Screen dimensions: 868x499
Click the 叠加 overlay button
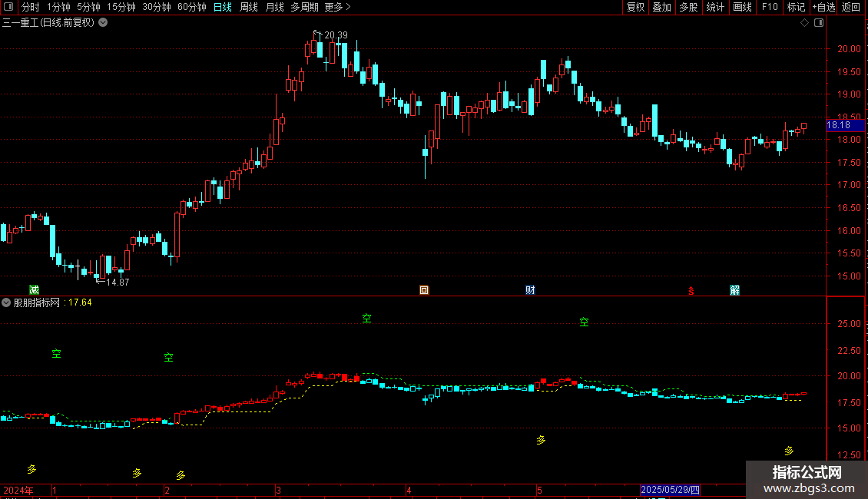pos(661,7)
